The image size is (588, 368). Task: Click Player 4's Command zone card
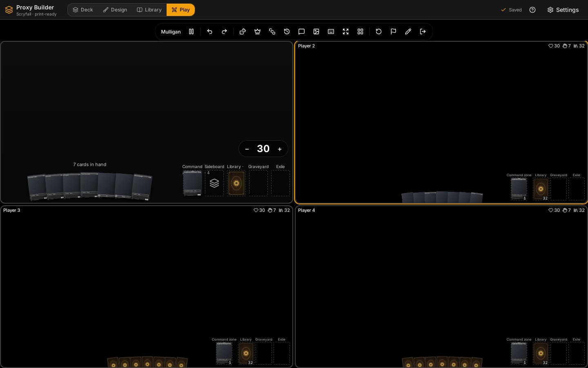[x=519, y=353]
